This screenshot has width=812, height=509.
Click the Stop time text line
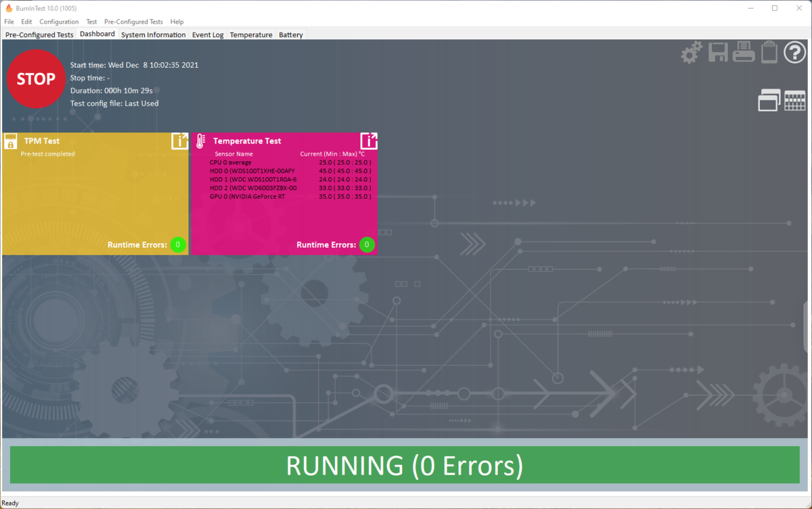click(x=90, y=78)
